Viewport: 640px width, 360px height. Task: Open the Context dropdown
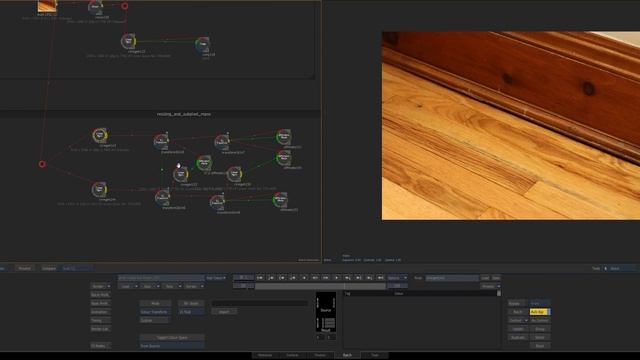[518, 320]
